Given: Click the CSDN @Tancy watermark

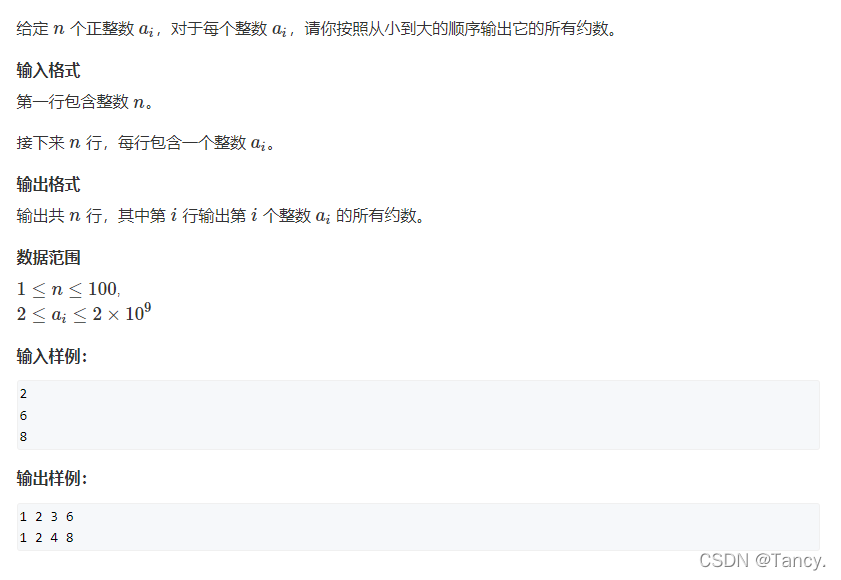Looking at the screenshot, I should click(762, 560).
